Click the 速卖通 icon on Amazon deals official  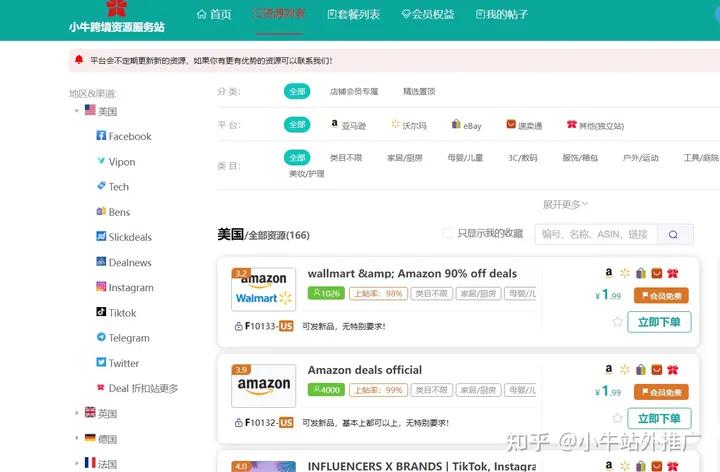pos(657,370)
